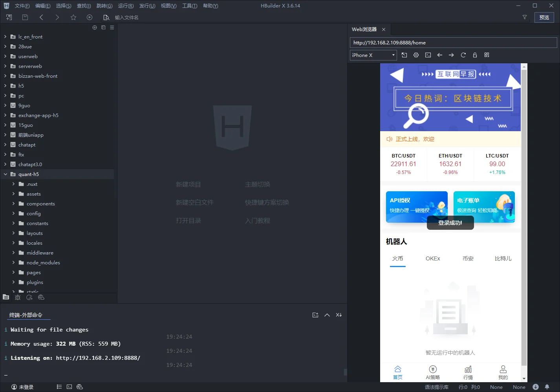The height and width of the screenshot is (392, 560).
Task: Switch to the OKEx tab in preview
Action: pyautogui.click(x=433, y=258)
